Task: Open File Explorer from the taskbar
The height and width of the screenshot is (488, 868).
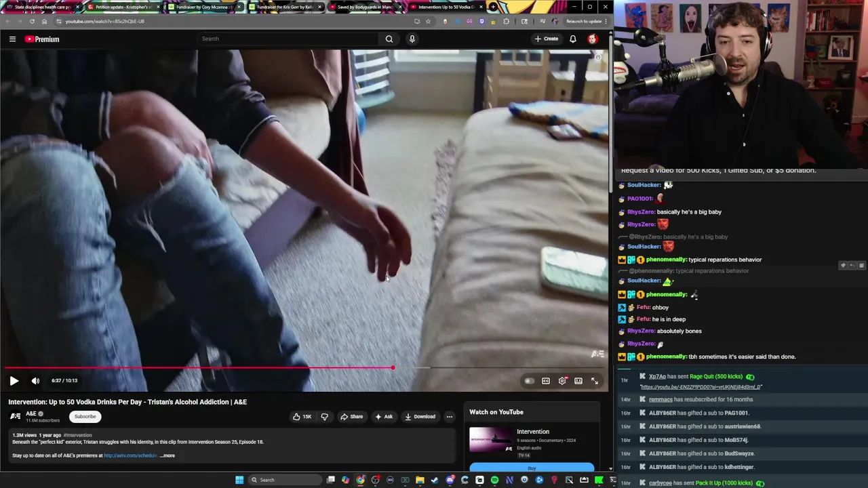Action: (420, 480)
